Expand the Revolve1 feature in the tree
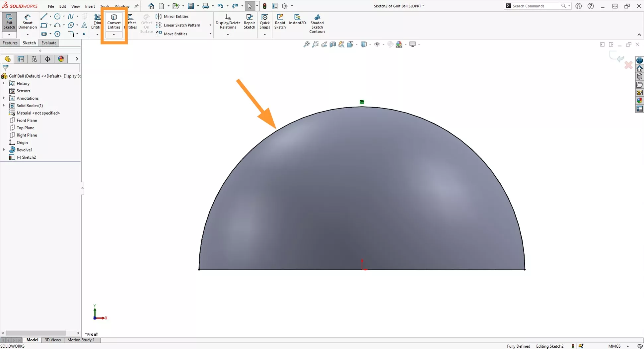644x349 pixels. click(x=4, y=150)
